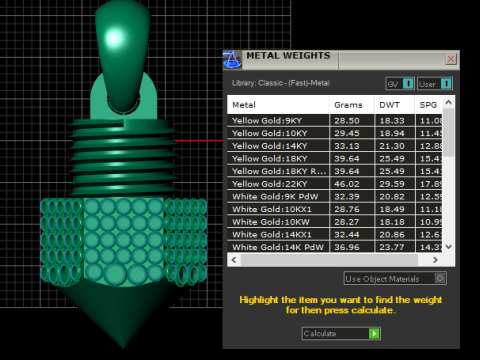
Task: Select the White Gold:9K PdW row
Action: [335, 197]
